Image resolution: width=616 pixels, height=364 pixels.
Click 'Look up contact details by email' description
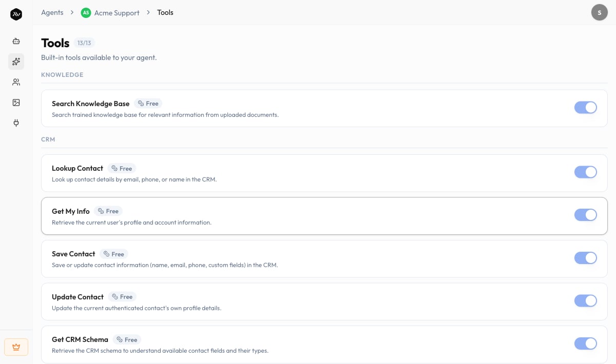[134, 179]
